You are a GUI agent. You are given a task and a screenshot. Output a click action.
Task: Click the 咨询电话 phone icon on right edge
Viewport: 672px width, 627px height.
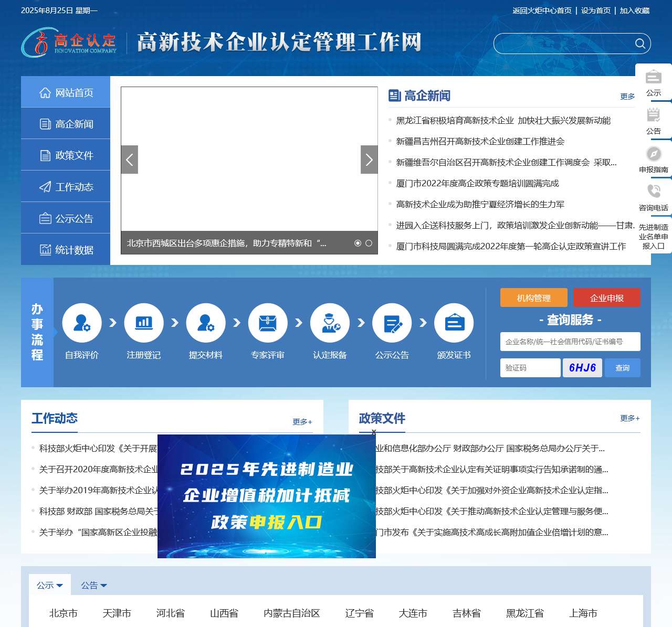point(653,190)
